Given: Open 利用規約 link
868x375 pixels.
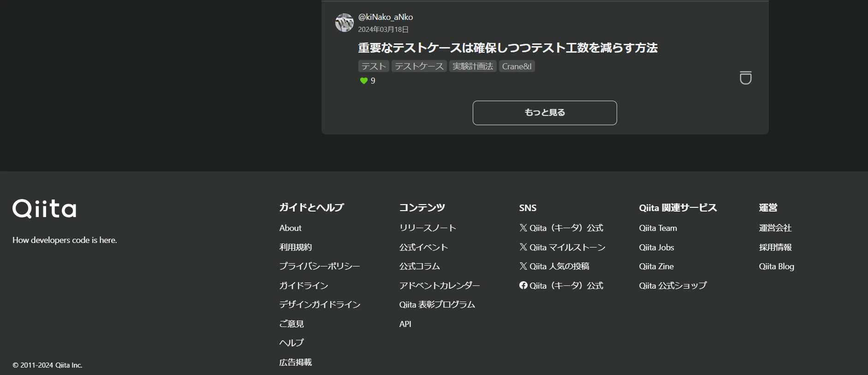Looking at the screenshot, I should [296, 247].
